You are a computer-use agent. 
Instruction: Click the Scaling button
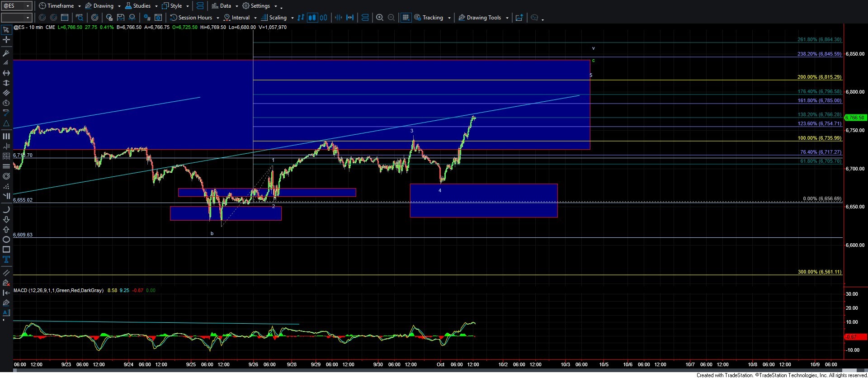tap(277, 18)
